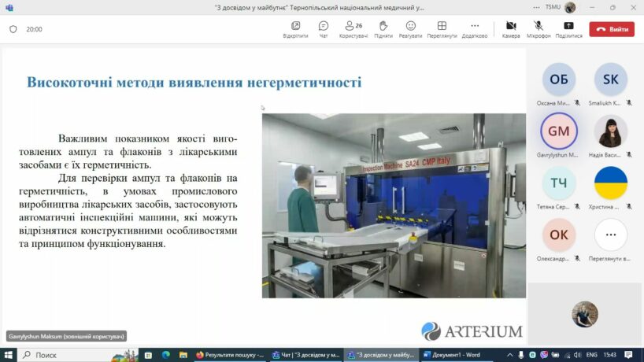This screenshot has width=644, height=362.
Task: Select the ОБ participant avatar
Action: pyautogui.click(x=558, y=79)
